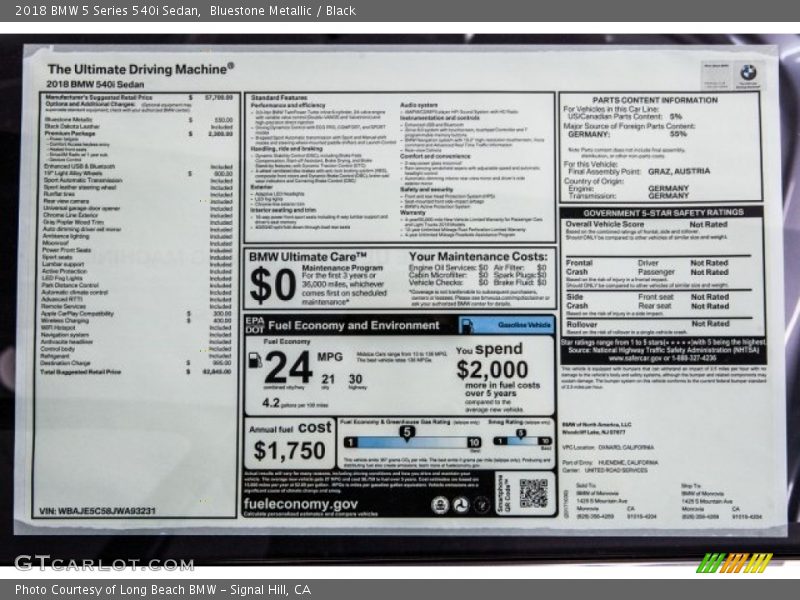Click the photo title '2018 BMW 5 Series 540i Sedan'
Image resolution: width=800 pixels, height=600 pixels.
107,11
